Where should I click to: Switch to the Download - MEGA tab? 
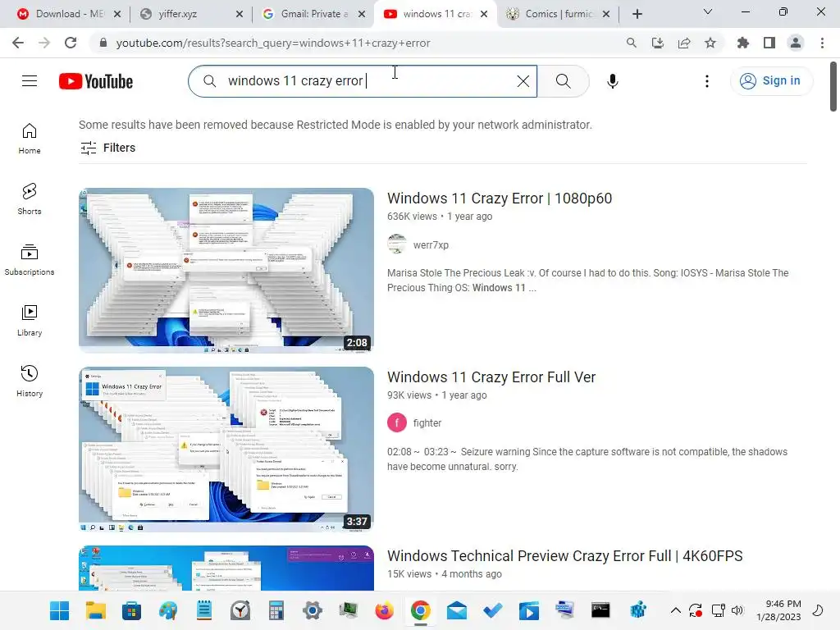(x=69, y=14)
